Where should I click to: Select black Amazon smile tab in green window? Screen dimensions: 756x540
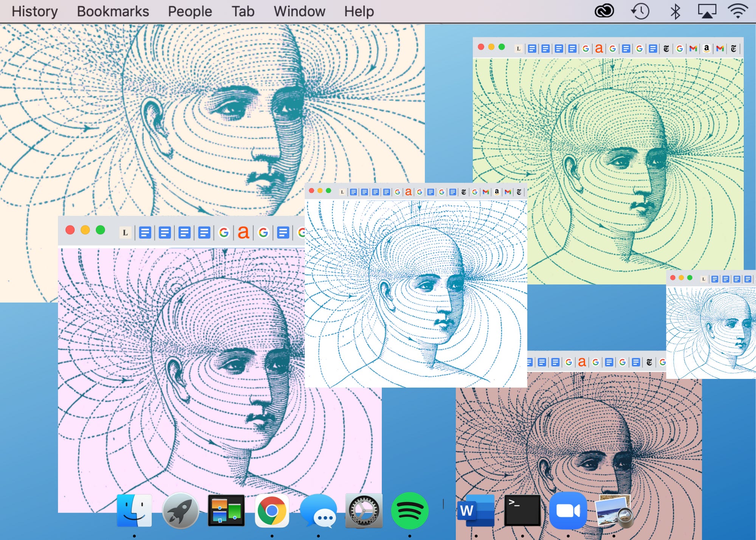click(x=706, y=48)
